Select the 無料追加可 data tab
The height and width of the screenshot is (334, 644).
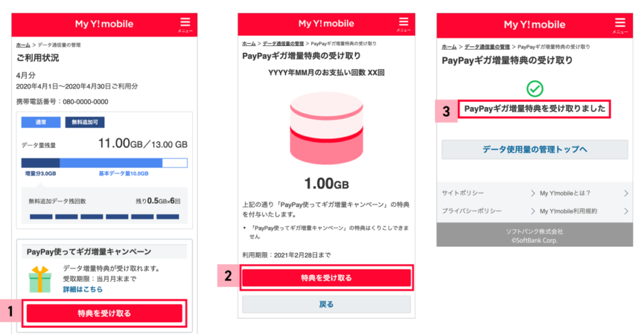click(85, 122)
